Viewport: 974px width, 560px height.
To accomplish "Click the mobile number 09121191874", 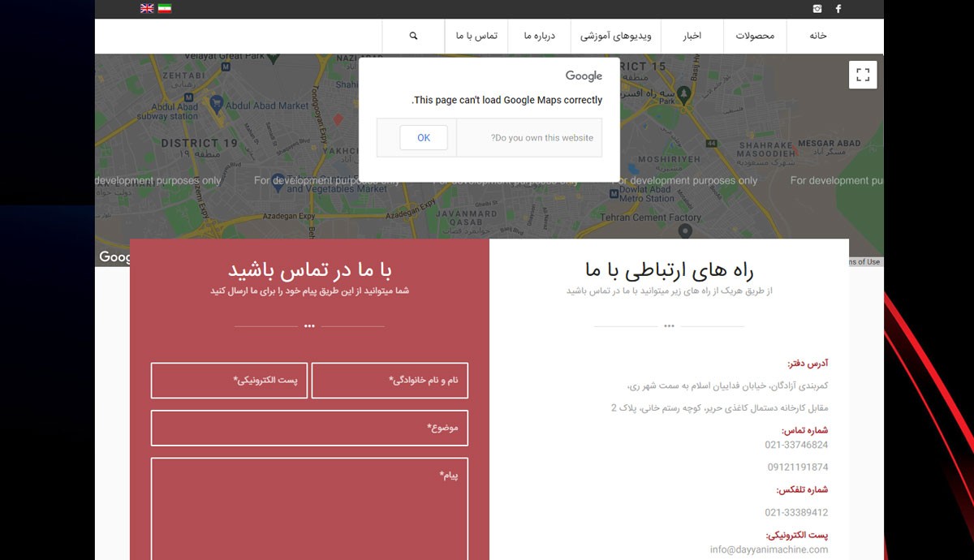I will (x=798, y=467).
